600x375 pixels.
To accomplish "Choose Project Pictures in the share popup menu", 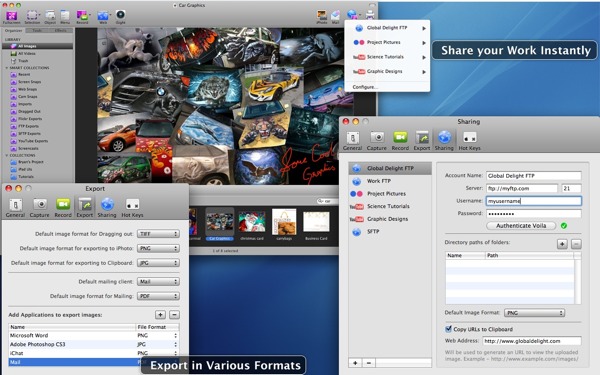I will (x=387, y=42).
